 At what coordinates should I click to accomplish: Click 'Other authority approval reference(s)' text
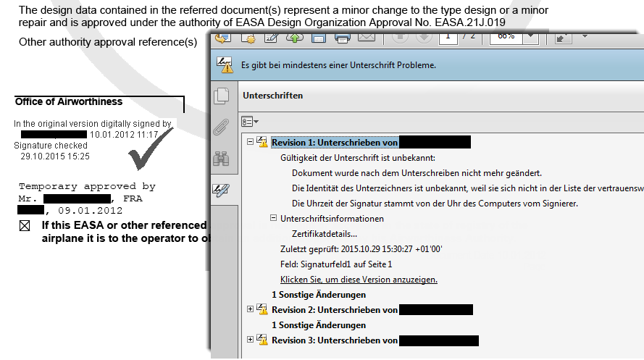[108, 42]
